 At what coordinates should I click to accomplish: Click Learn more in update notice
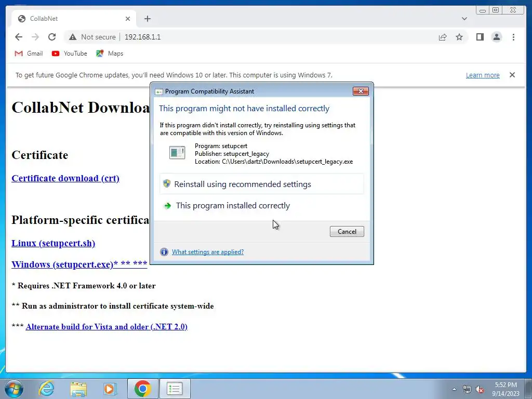pos(483,75)
